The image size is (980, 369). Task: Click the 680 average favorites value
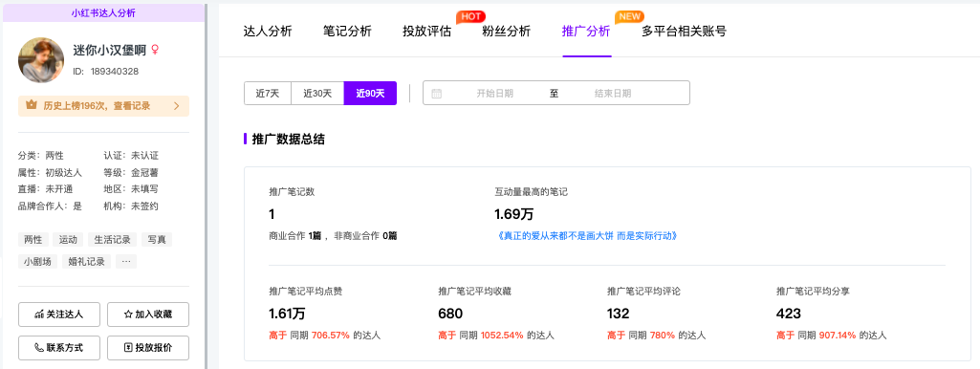tap(450, 314)
